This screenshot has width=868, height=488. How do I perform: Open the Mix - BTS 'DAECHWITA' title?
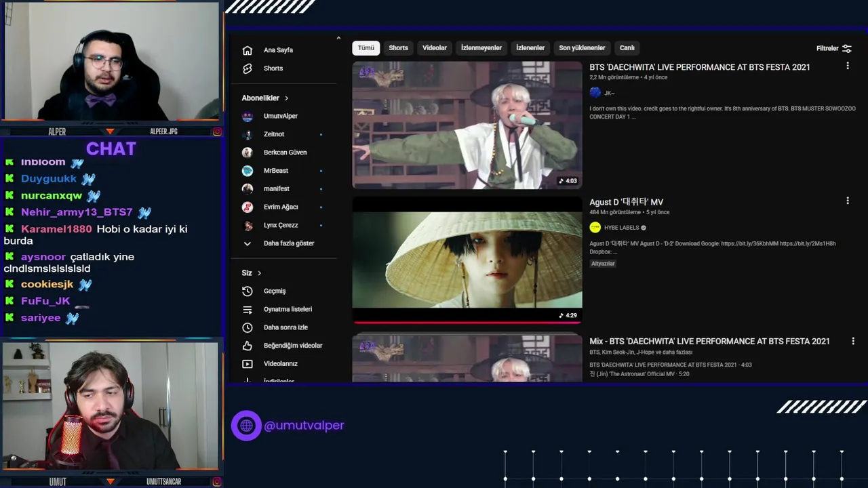click(710, 341)
